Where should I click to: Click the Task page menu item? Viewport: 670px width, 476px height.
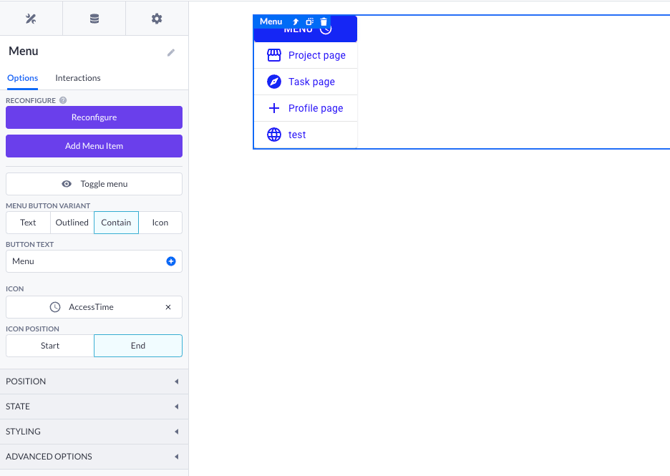click(306, 82)
